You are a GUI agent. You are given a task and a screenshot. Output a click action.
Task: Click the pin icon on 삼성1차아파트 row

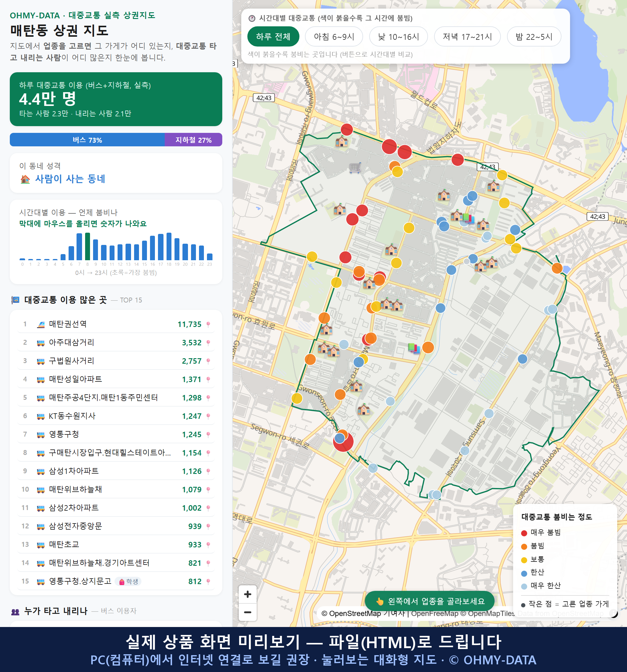(x=208, y=471)
